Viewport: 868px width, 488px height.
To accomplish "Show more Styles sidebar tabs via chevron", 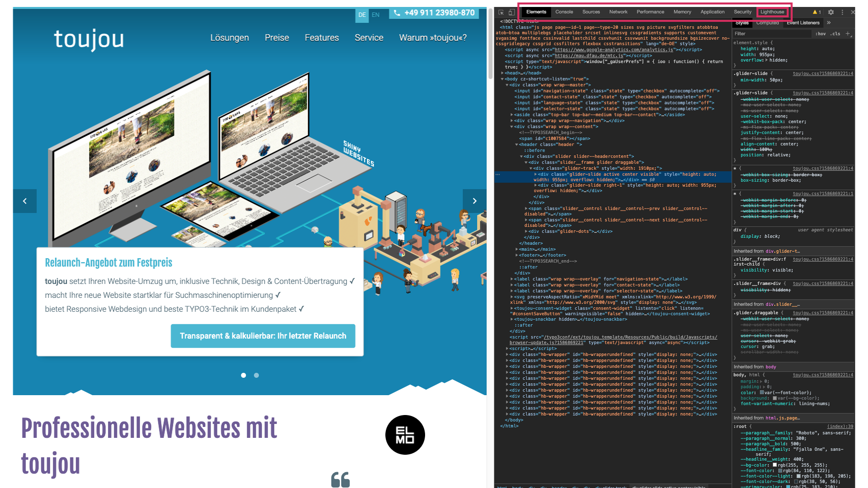I will click(x=829, y=23).
